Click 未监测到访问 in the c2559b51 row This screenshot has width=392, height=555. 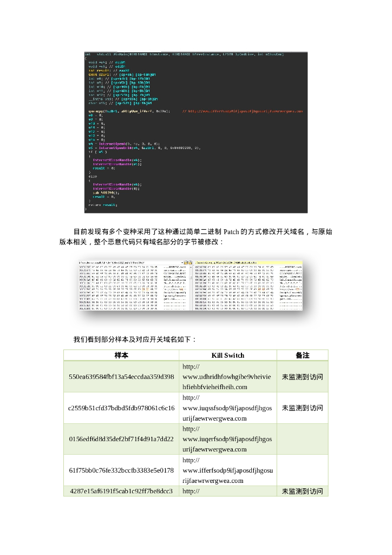302,408
